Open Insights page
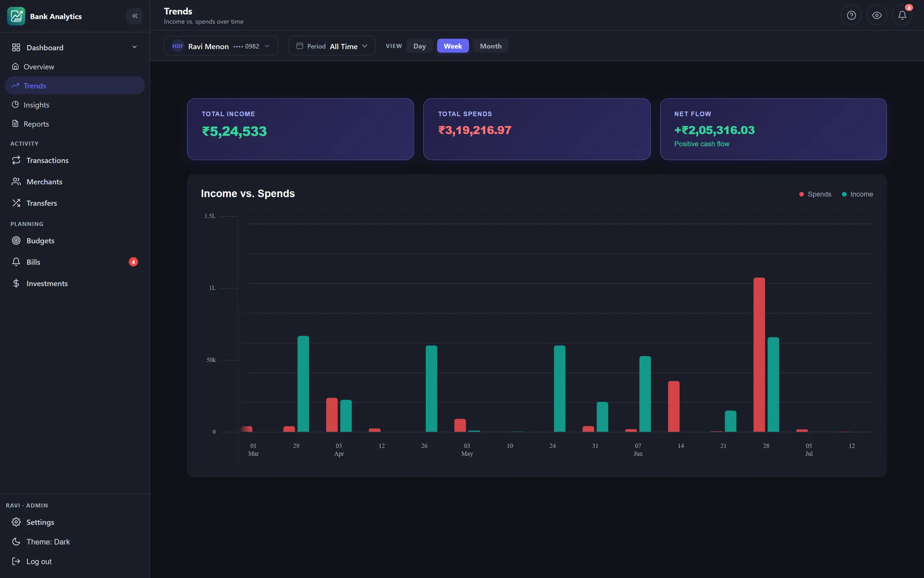Screen dimensions: 924x578 tap(75, 105)
